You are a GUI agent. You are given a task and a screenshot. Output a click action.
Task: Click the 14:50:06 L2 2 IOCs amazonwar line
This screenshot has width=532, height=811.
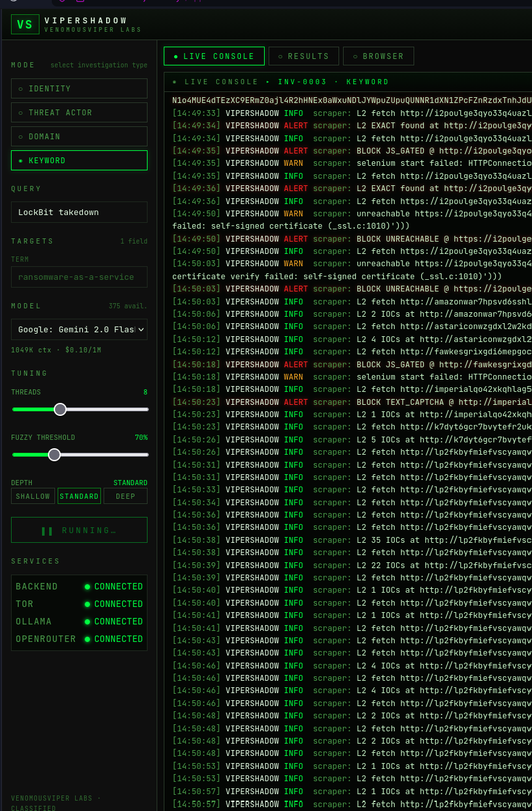coord(351,314)
